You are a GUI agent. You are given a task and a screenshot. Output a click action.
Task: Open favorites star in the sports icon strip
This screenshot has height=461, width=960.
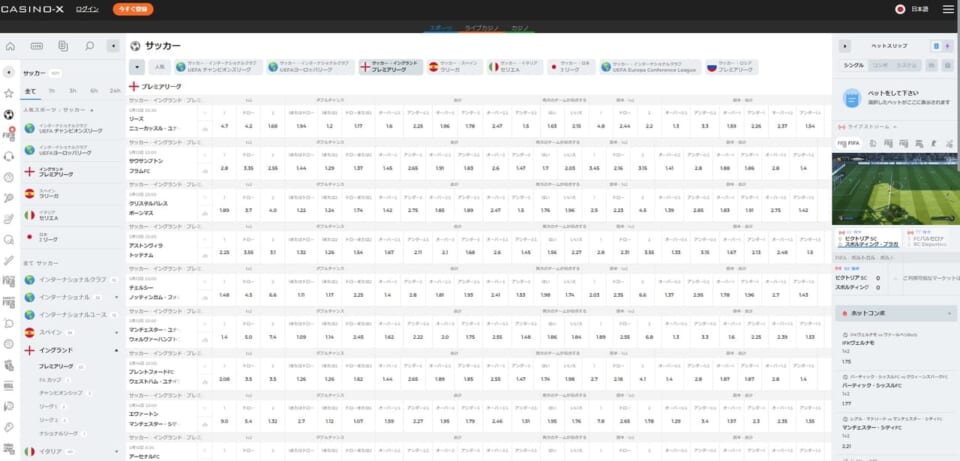tap(9, 94)
